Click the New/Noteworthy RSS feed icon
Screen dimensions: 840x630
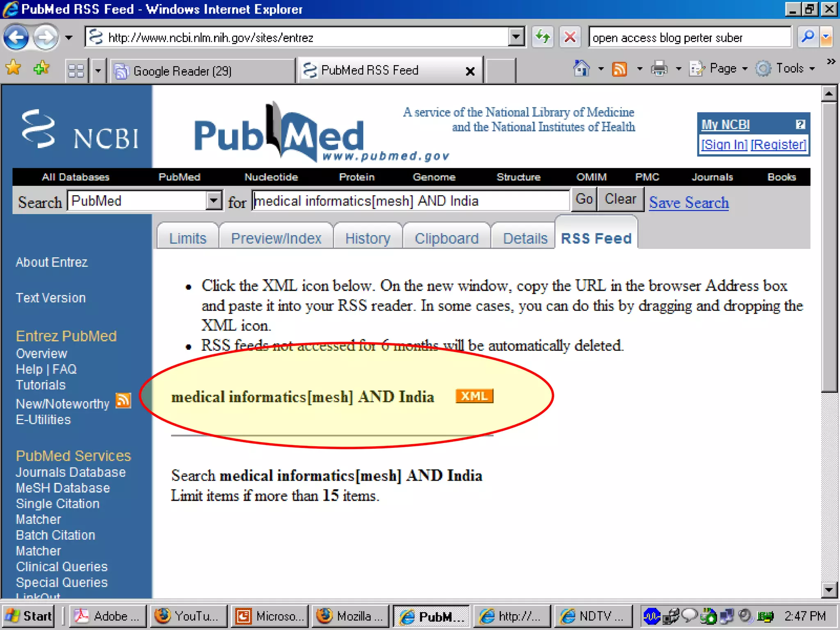(123, 401)
